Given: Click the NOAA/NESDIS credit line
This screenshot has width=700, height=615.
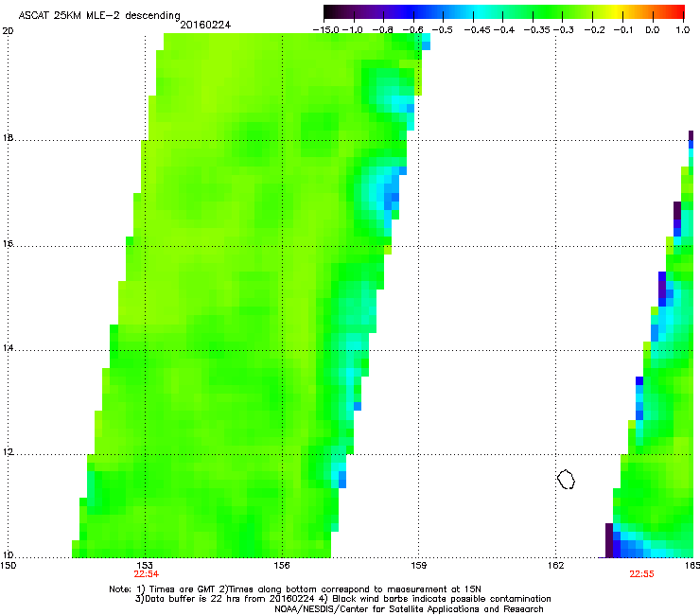Looking at the screenshot, I should [x=409, y=609].
